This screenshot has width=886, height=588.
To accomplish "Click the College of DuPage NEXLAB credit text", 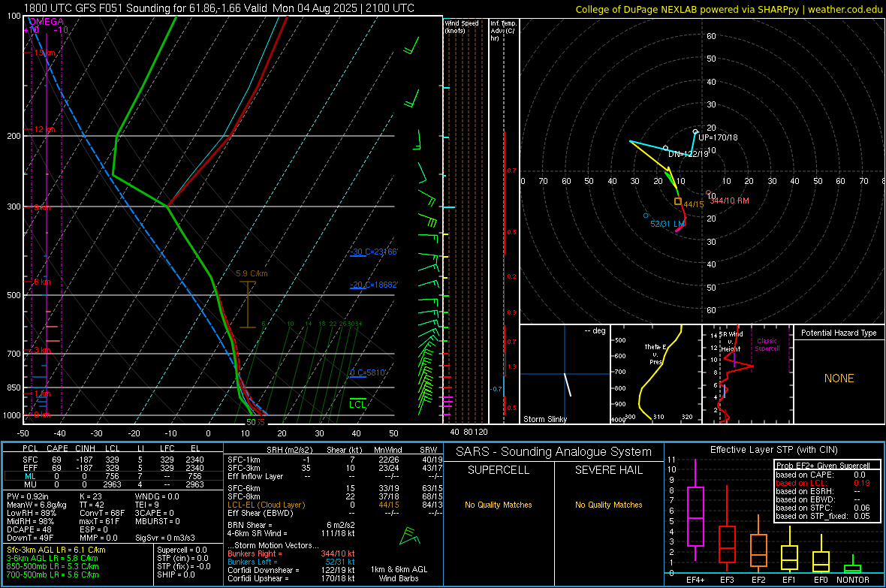I will pos(728,9).
